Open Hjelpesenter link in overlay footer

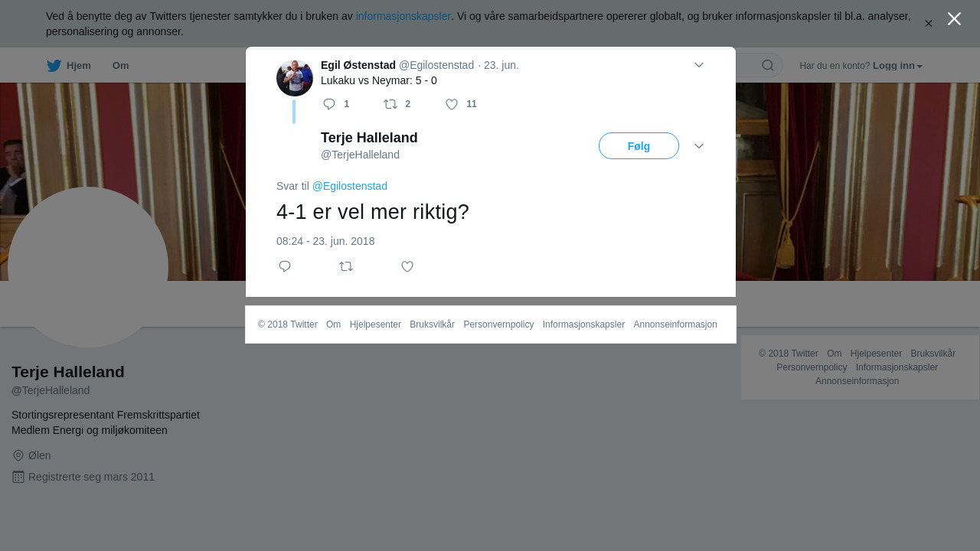(375, 324)
